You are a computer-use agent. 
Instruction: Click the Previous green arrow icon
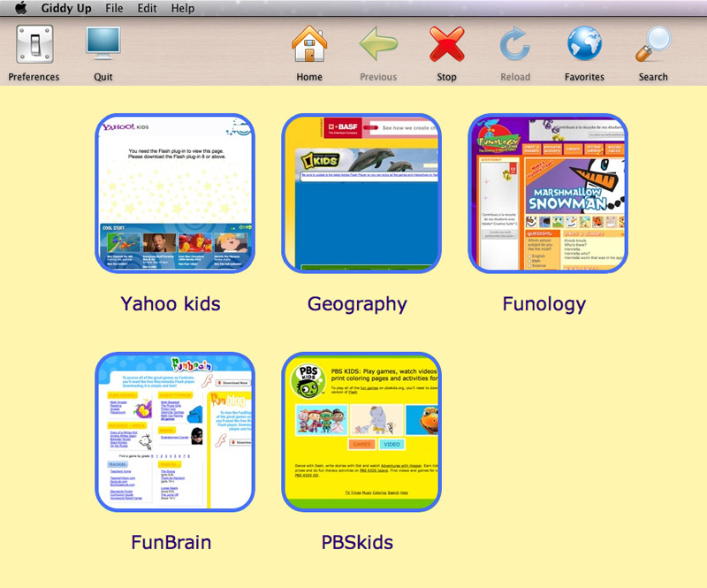(x=378, y=43)
